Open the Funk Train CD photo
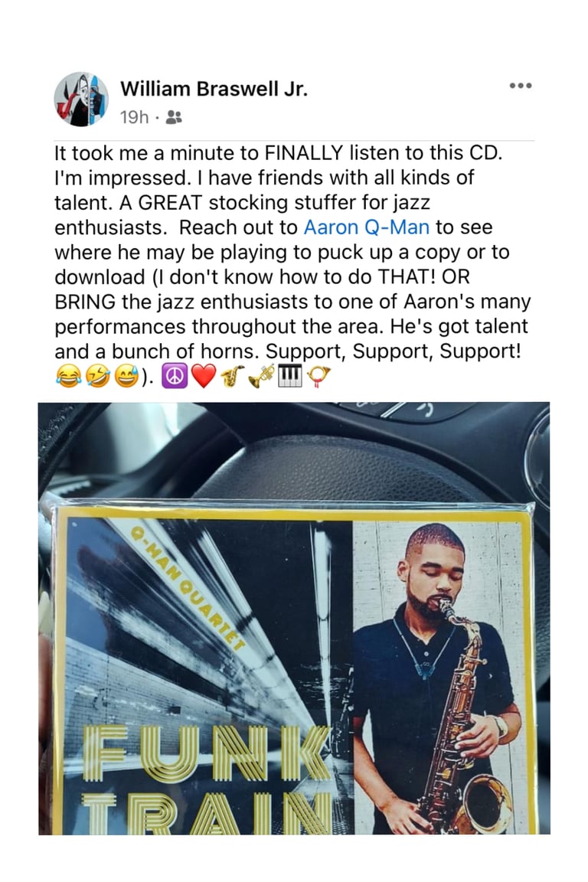Image resolution: width=588 pixels, height=882 pixels. coord(294,618)
